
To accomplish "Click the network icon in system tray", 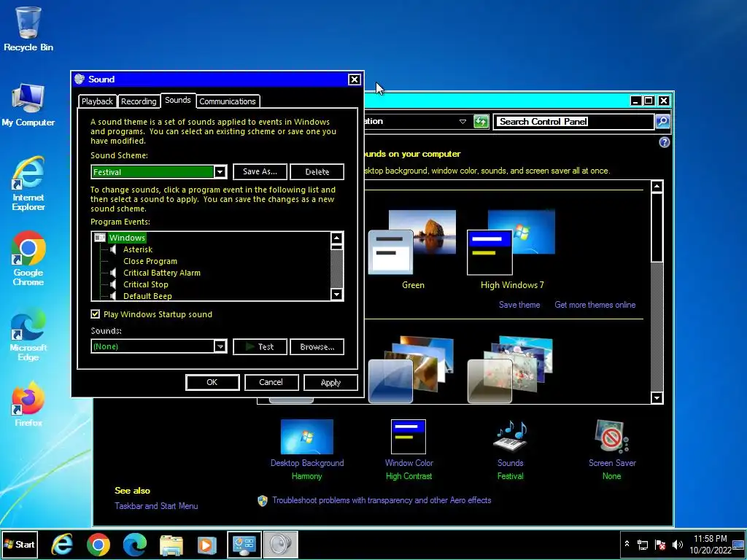I will point(643,544).
